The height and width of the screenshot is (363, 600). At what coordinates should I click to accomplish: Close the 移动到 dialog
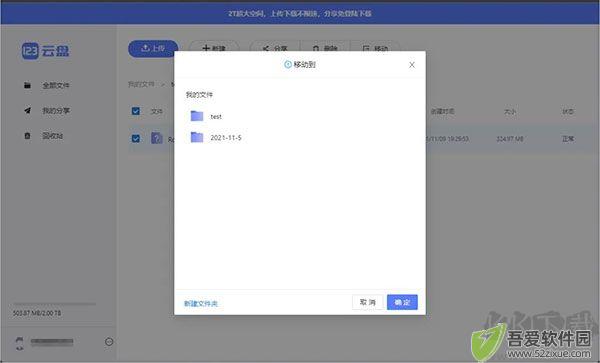pos(412,65)
